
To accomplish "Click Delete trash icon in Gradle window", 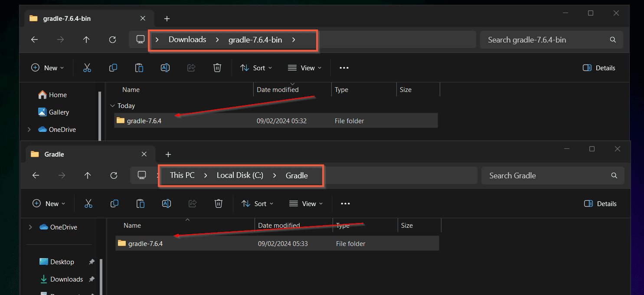I will pos(219,203).
